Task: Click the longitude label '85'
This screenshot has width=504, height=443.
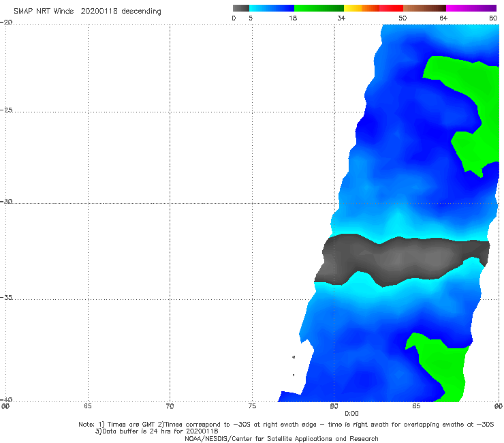Action: [416, 406]
